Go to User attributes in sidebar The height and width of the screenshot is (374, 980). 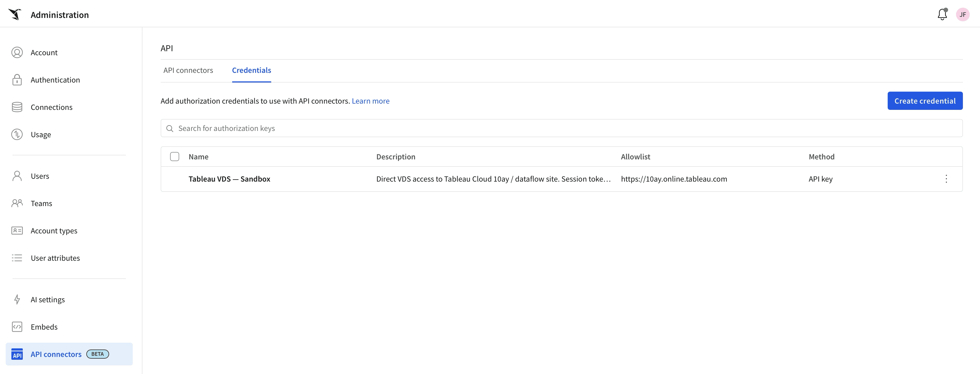tap(55, 258)
